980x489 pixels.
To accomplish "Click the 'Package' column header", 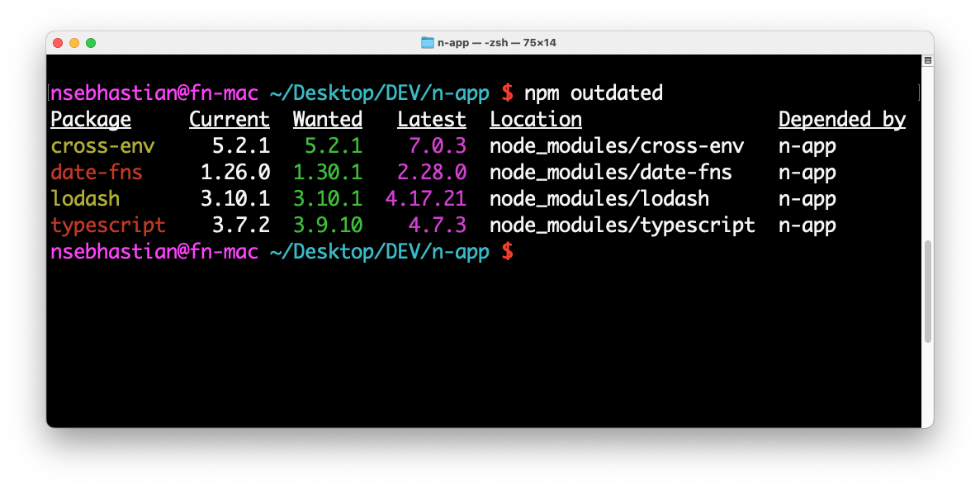I will (91, 120).
